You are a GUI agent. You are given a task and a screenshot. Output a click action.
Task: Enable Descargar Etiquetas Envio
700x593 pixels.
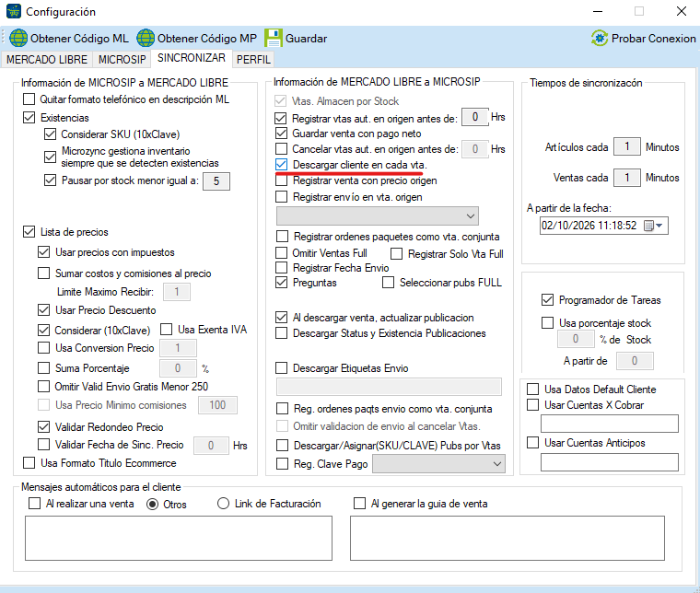281,368
